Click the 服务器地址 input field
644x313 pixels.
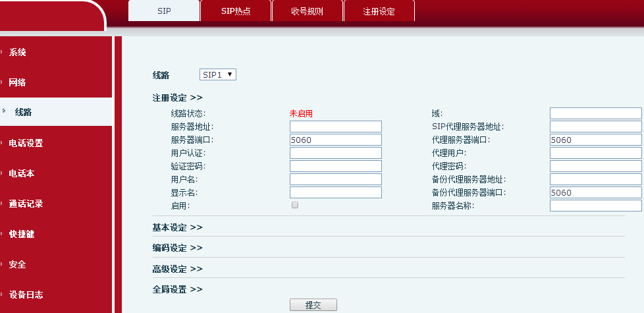click(x=336, y=127)
